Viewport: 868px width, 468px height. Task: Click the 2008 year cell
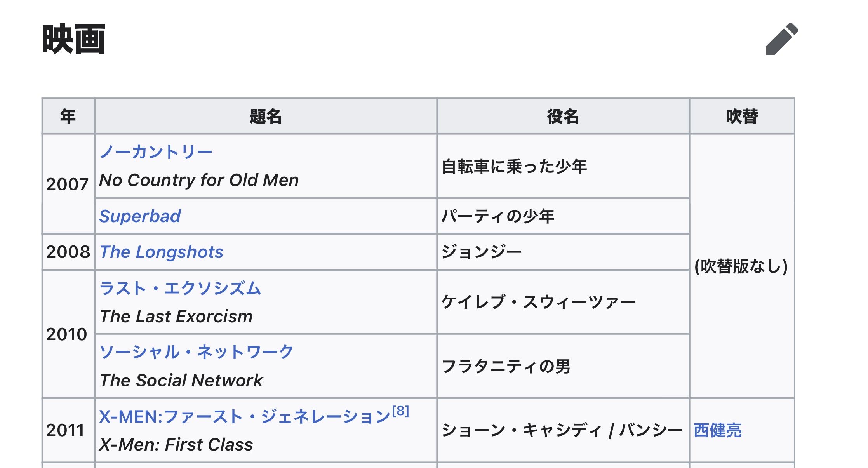[68, 252]
